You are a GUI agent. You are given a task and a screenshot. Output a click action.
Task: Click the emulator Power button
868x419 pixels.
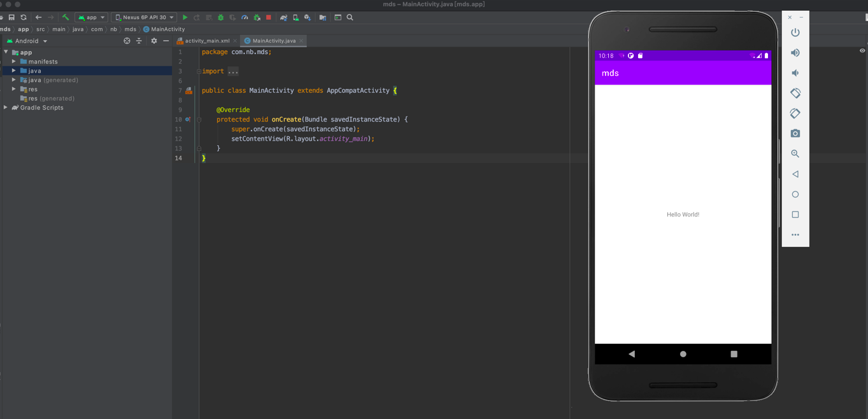(795, 32)
